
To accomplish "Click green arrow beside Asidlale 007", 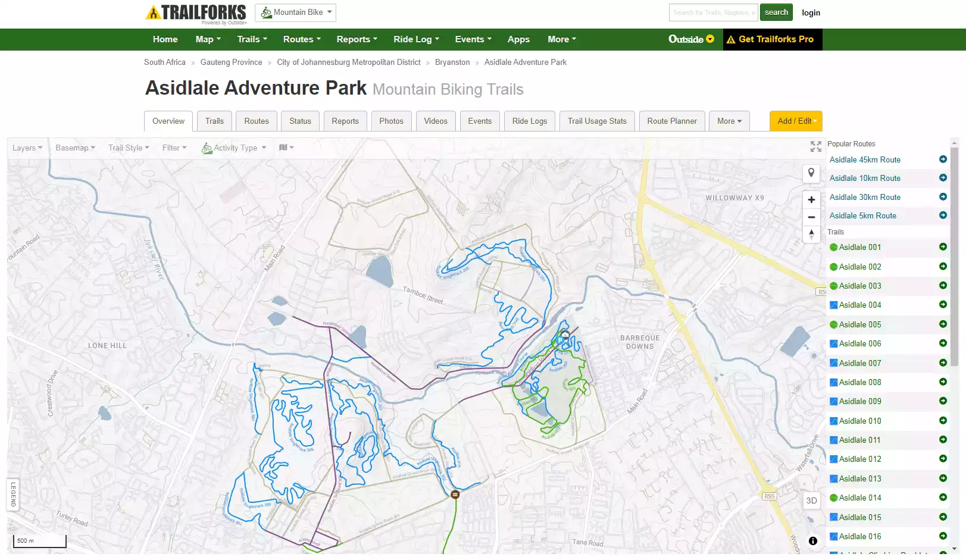I will pyautogui.click(x=943, y=363).
